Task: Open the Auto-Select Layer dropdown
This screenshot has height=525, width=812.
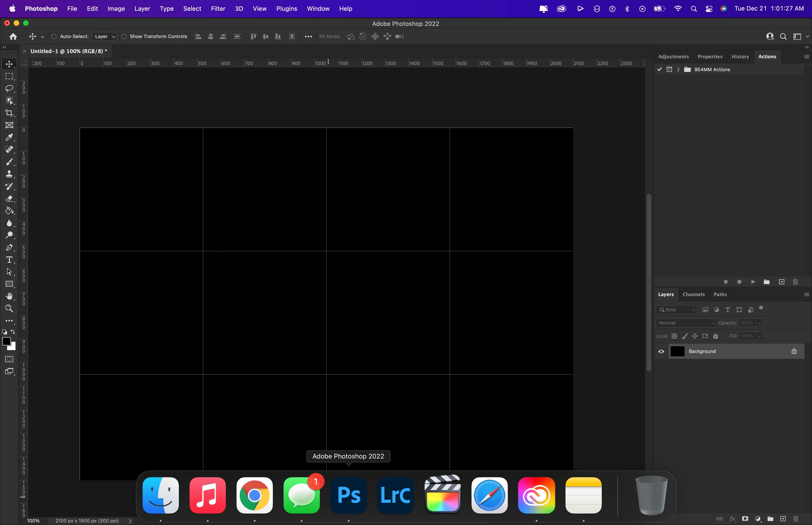Action: tap(104, 36)
